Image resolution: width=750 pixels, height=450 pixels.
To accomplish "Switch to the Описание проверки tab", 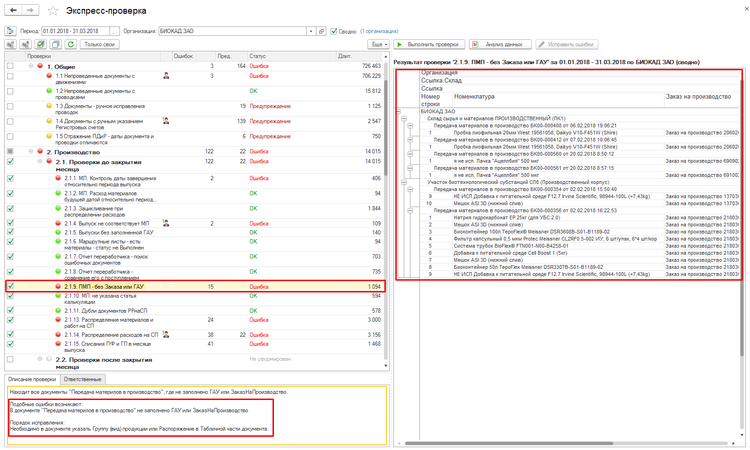I will coord(32,379).
